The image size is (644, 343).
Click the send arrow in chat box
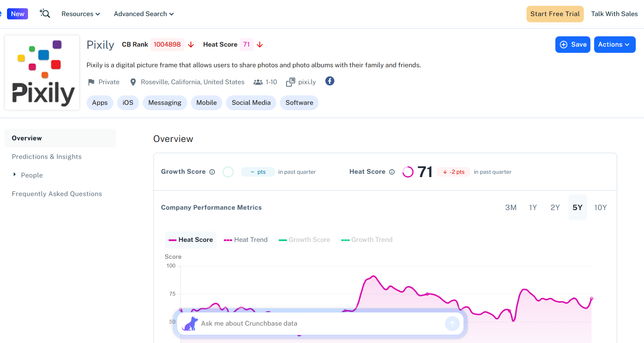click(x=452, y=324)
